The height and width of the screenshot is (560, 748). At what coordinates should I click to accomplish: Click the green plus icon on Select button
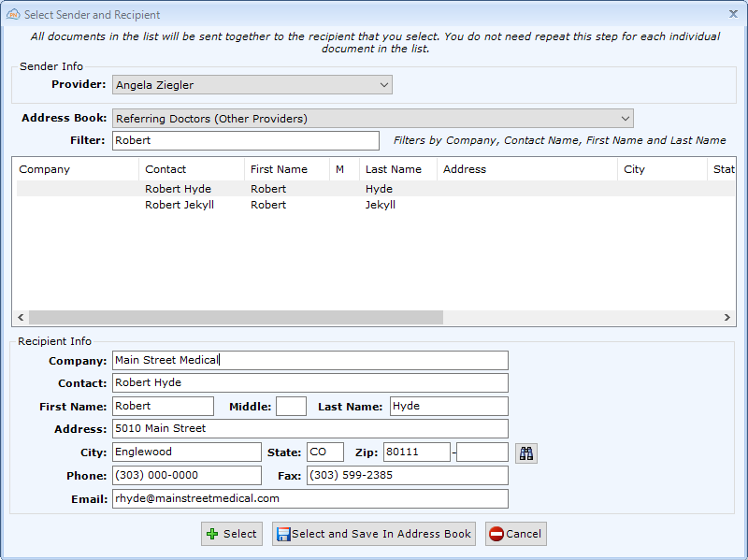click(x=212, y=534)
